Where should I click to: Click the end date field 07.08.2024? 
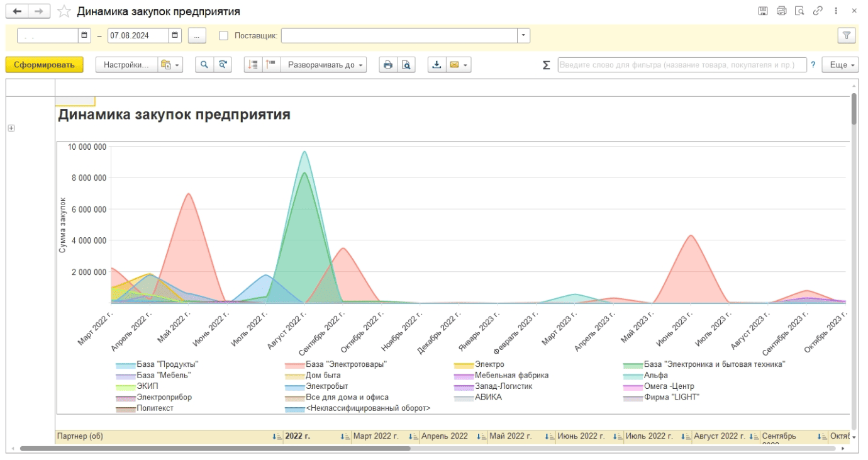(x=138, y=36)
